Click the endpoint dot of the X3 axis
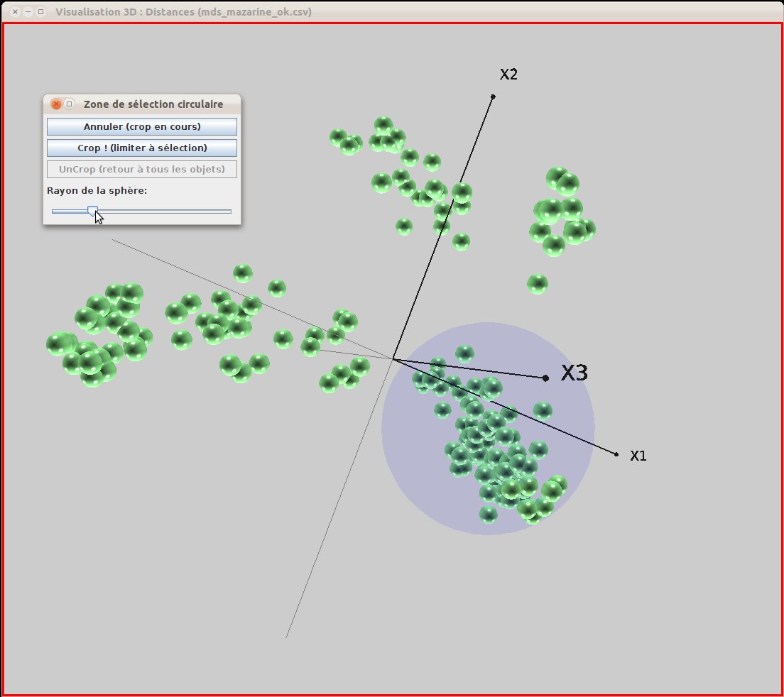This screenshot has height=697, width=784. (545, 378)
